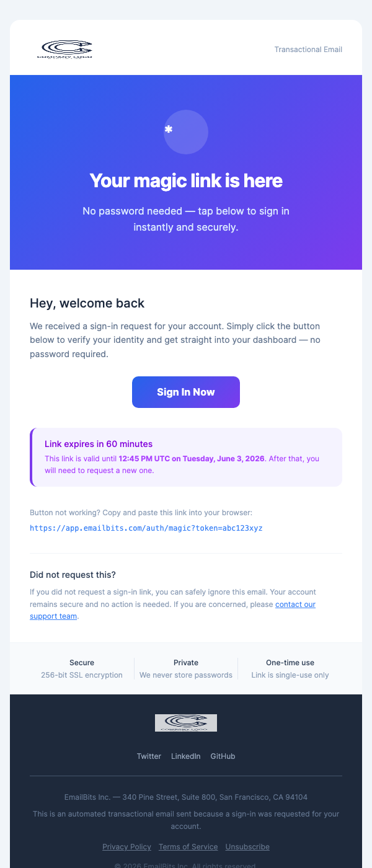
Task: Select the Secure 256-bit SSL encryption badge
Action: tap(81, 668)
